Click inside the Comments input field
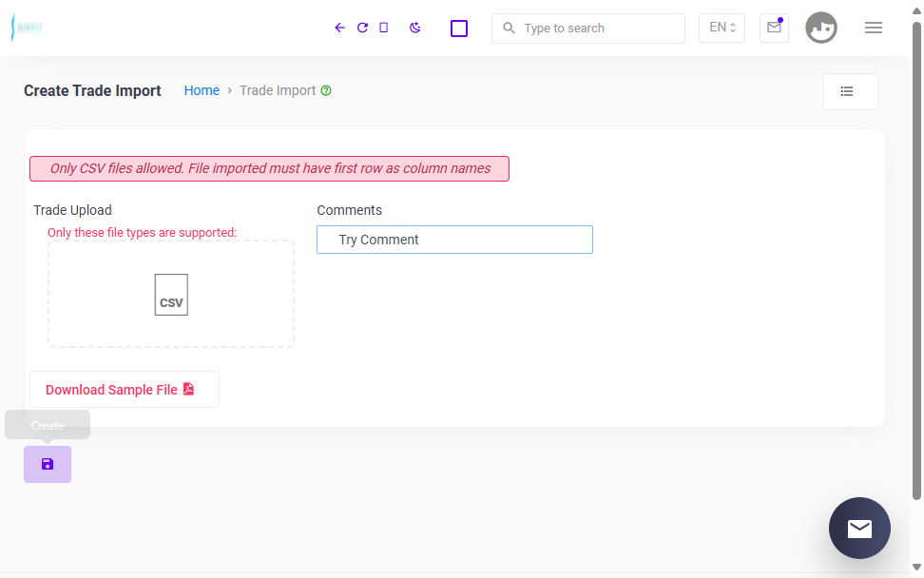This screenshot has width=924, height=578. coord(454,240)
